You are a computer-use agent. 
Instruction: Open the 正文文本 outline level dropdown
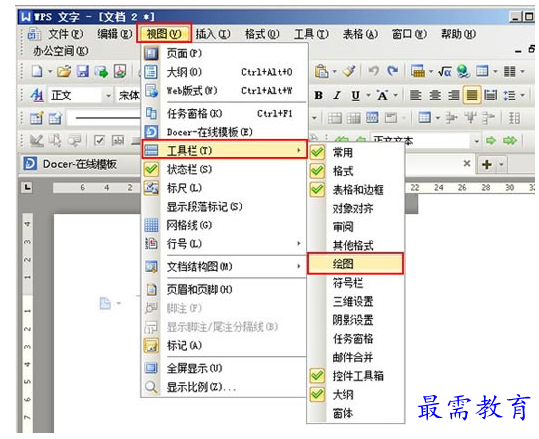point(476,141)
